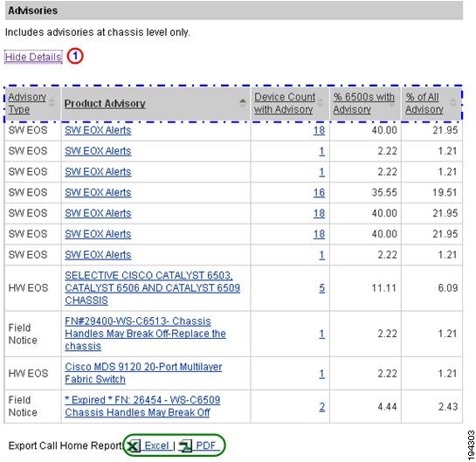The width and height of the screenshot is (476, 462).
Task: Open FN#29400-WS-C6513 chassis handles field notice
Action: click(145, 334)
